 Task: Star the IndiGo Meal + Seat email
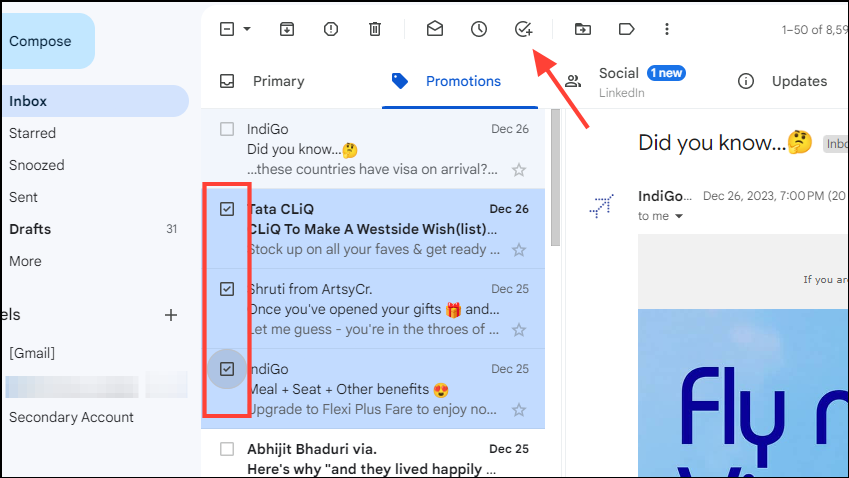click(x=519, y=410)
